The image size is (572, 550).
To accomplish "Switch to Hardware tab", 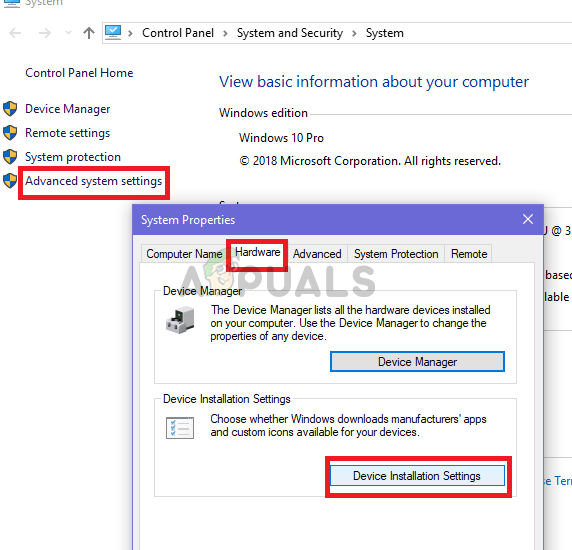I will point(258,252).
